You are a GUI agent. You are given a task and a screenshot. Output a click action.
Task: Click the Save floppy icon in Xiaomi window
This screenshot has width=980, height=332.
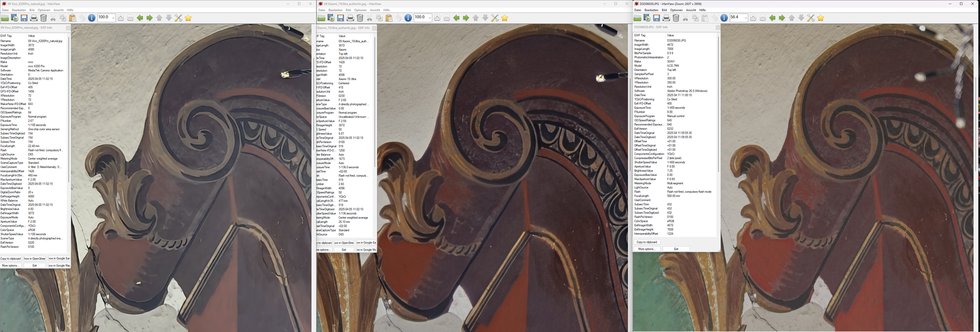pos(340,18)
